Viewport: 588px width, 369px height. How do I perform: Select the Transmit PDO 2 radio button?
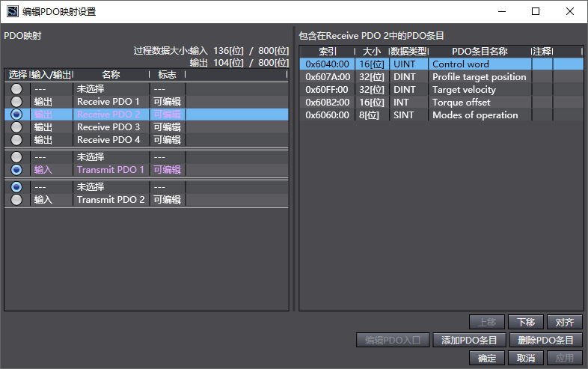[16, 200]
